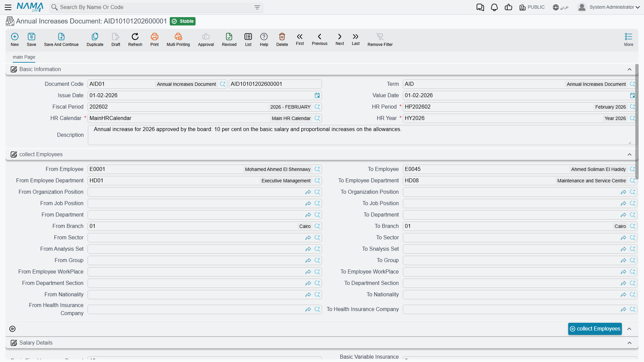Collapse the Basic Information section
This screenshot has width=644, height=362.
[x=630, y=69]
